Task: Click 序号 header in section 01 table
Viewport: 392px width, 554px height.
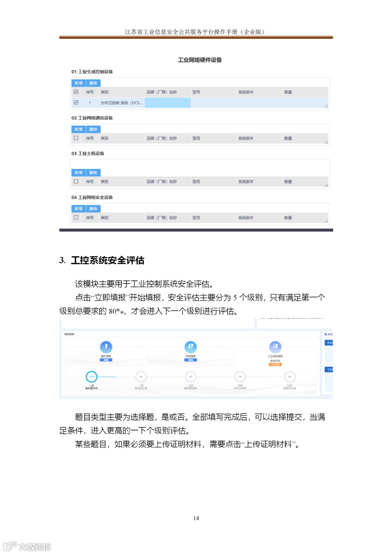Action: (x=90, y=92)
